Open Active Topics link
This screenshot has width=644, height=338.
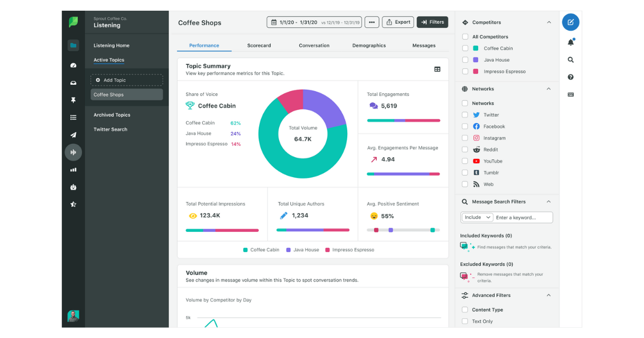(109, 60)
